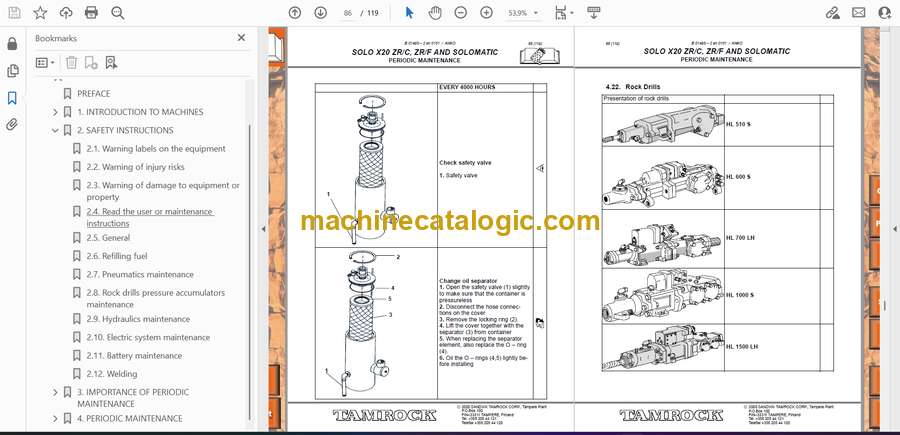Open 1. INTRODUCTION TO MACHINES bookmark
Viewport: 900px width, 435px height.
pos(140,112)
